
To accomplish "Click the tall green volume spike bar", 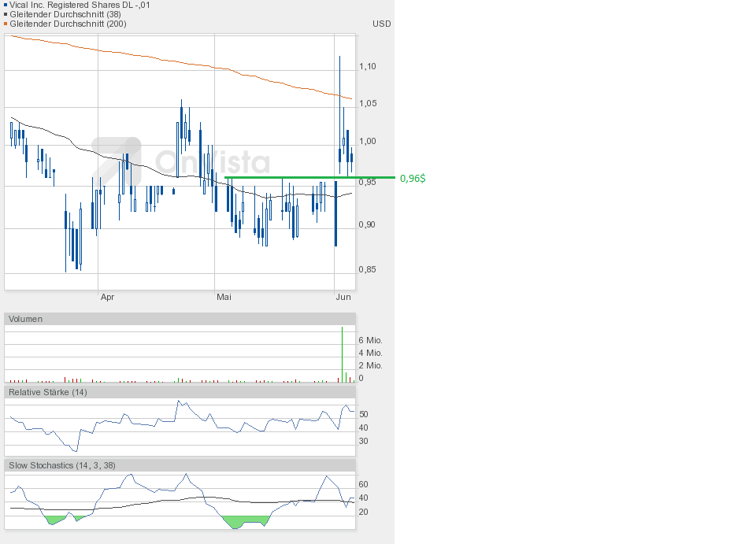I will pos(342,354).
